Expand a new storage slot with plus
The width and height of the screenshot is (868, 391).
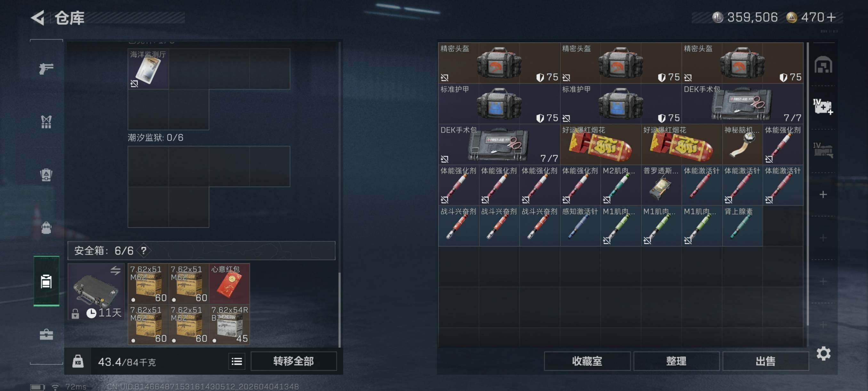click(x=823, y=195)
